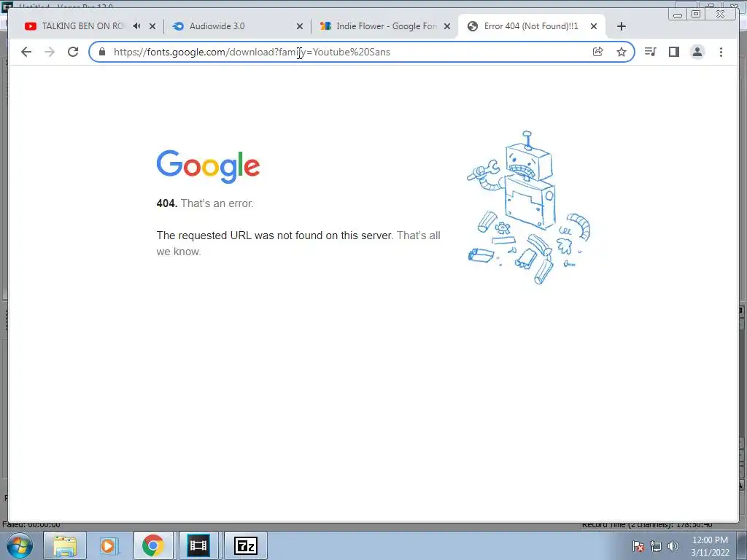
Task: Open 7-Zip from the taskbar
Action: coord(246,545)
